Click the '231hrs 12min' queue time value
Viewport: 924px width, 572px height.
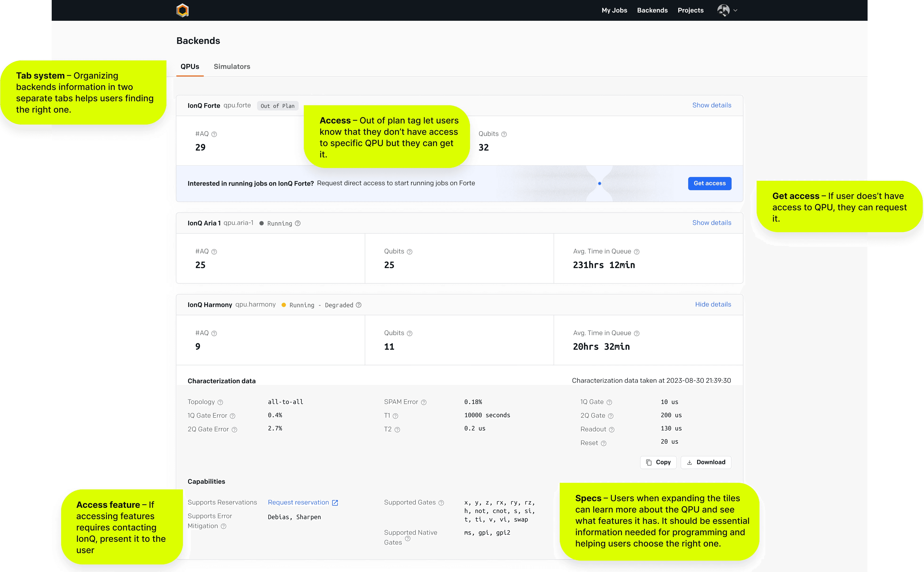(604, 265)
